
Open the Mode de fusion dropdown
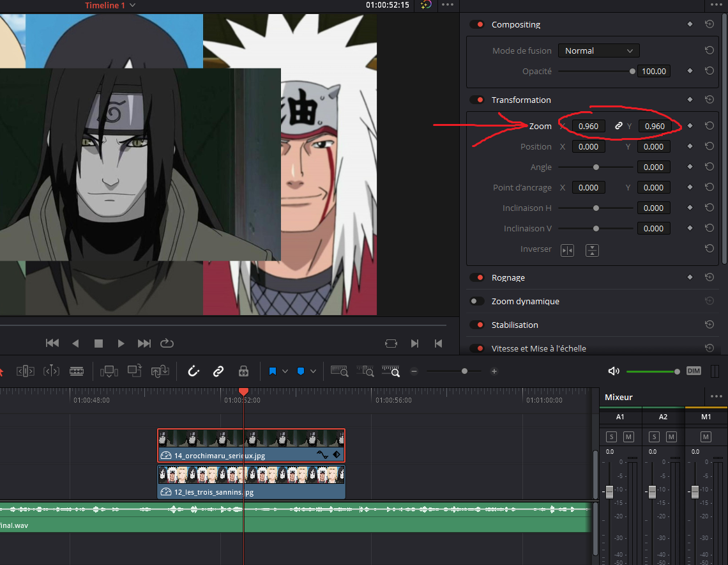[598, 50]
